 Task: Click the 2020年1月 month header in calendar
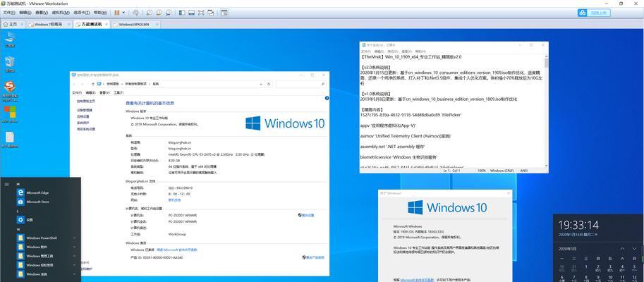[568, 249]
